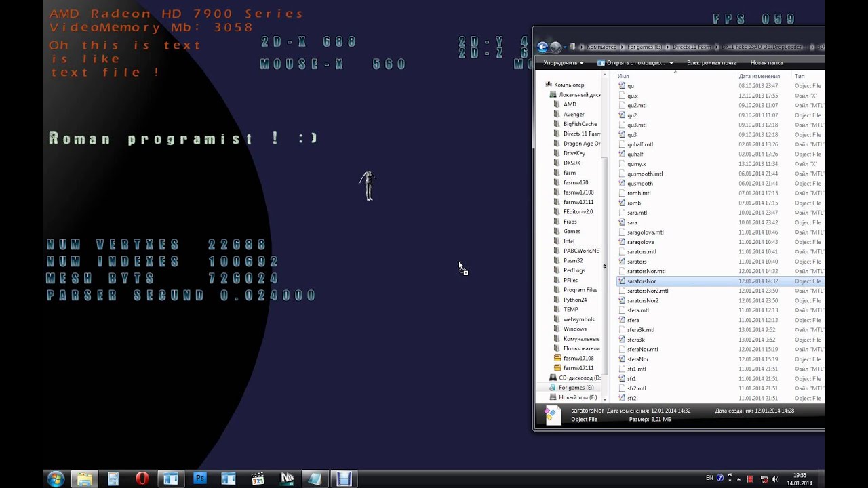Click the sfr2 Object File icon
The width and height of the screenshot is (868, 488).
(x=622, y=398)
